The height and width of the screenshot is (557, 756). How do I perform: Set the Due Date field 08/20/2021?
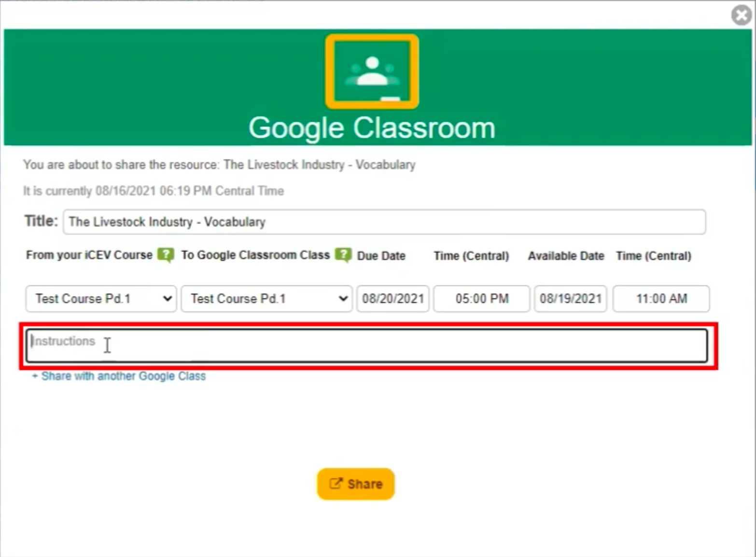(393, 299)
